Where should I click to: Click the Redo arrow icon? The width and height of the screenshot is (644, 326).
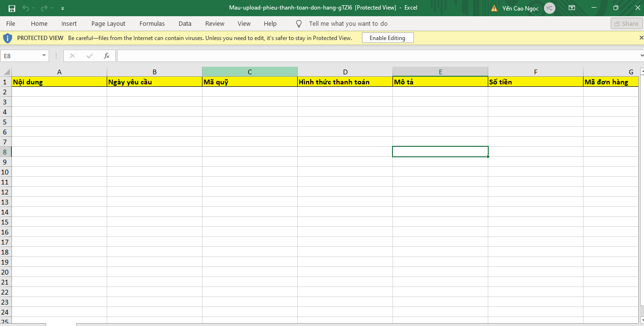44,8
